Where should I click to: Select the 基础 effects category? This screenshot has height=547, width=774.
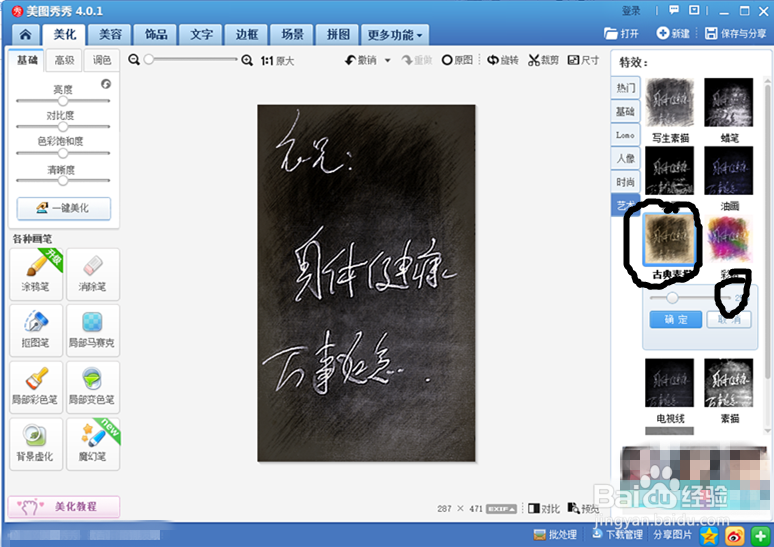(x=625, y=112)
